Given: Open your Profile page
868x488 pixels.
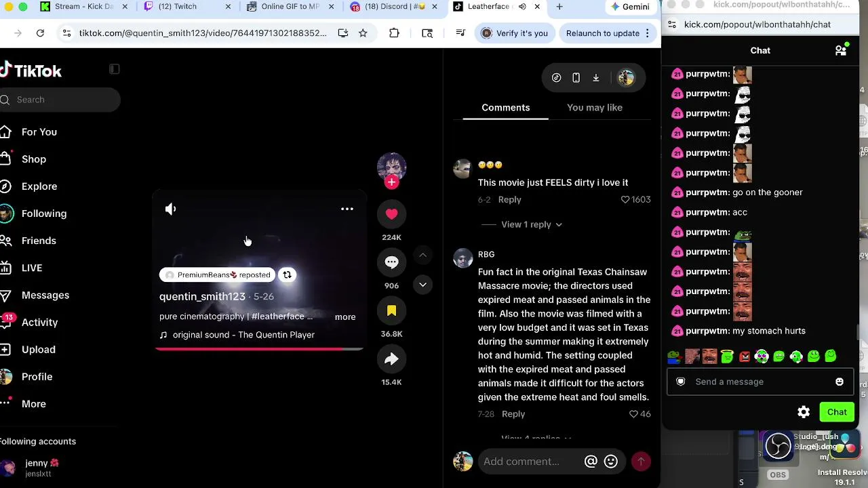Looking at the screenshot, I should pos(37,376).
